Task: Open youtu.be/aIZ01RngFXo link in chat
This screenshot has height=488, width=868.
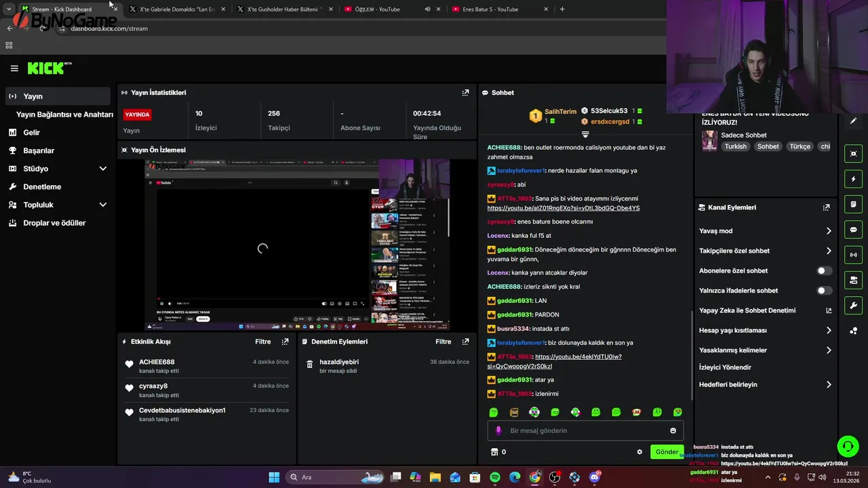Action: pyautogui.click(x=563, y=208)
